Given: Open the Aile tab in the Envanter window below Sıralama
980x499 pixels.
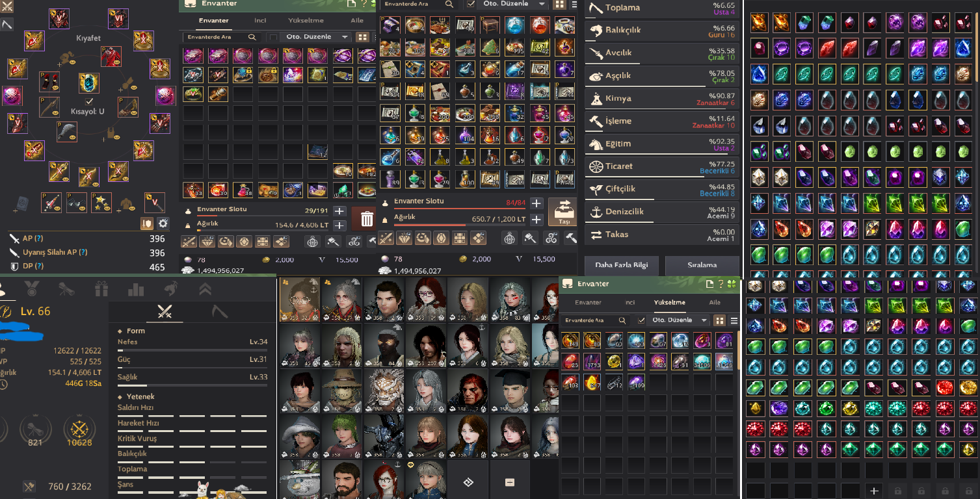Looking at the screenshot, I should [x=715, y=302].
